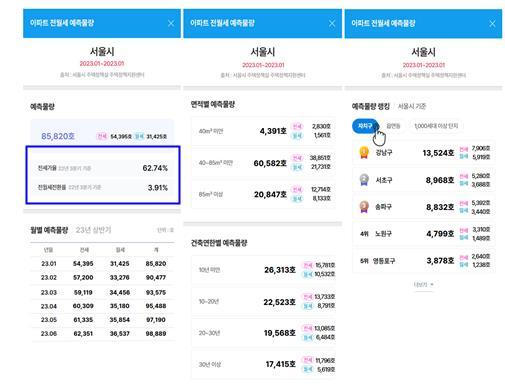Viewport: 505px width, 386px height.
Task: Open the 강남구 ranking row name
Action: [x=384, y=153]
